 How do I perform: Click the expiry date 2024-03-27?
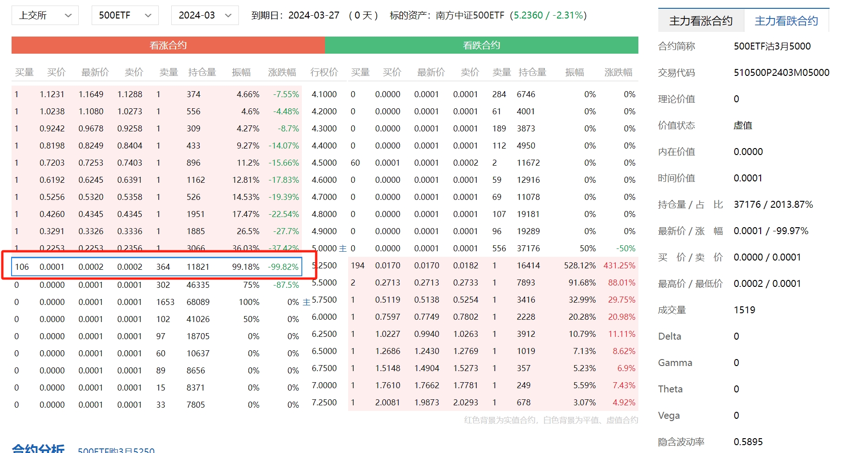314,15
